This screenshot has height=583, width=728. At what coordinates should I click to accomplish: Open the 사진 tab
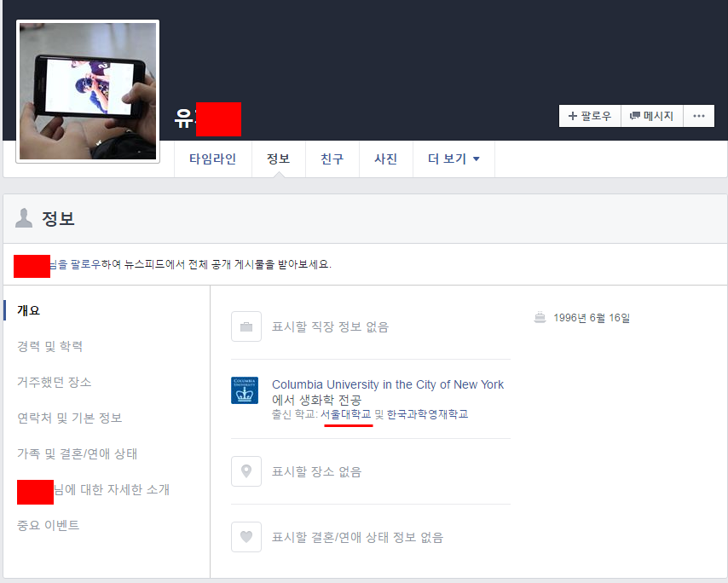(385, 159)
